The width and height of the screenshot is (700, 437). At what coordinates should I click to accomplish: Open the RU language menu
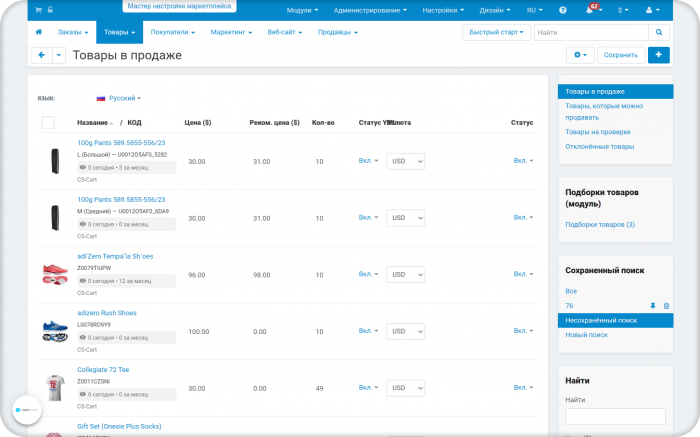[534, 10]
